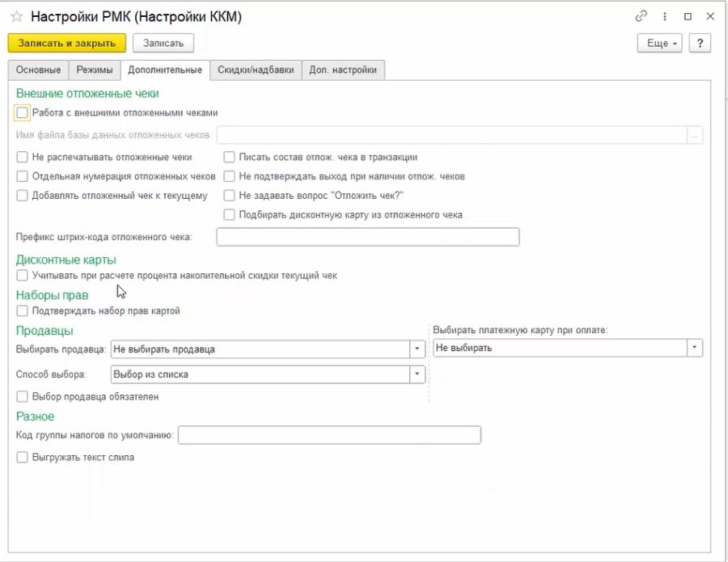
Task: Add this form to favorites star
Action: pos(17,17)
